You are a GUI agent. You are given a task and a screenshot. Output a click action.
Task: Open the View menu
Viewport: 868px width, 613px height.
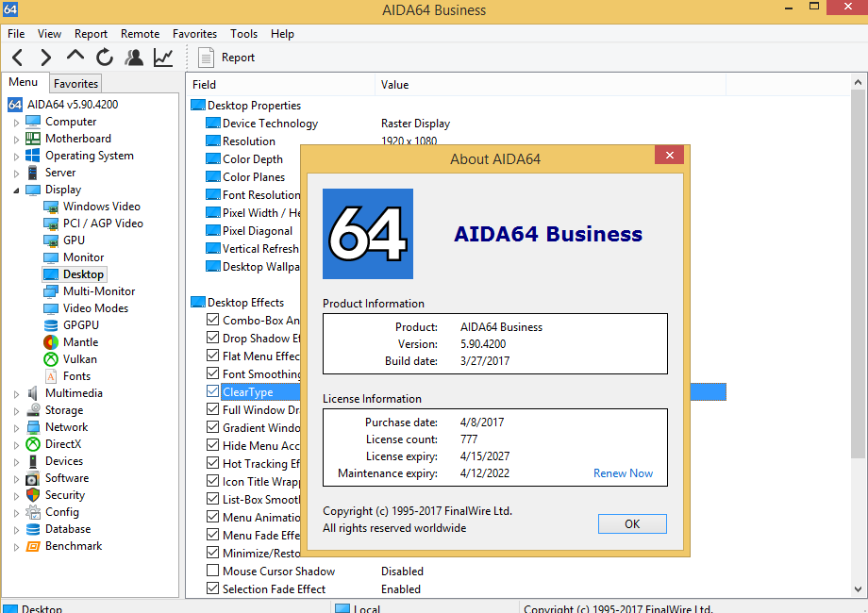point(49,34)
